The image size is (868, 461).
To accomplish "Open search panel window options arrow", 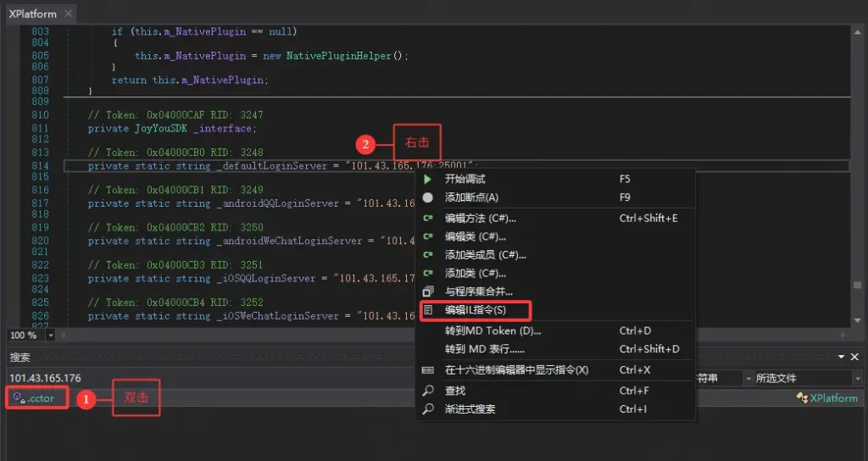I will (841, 357).
